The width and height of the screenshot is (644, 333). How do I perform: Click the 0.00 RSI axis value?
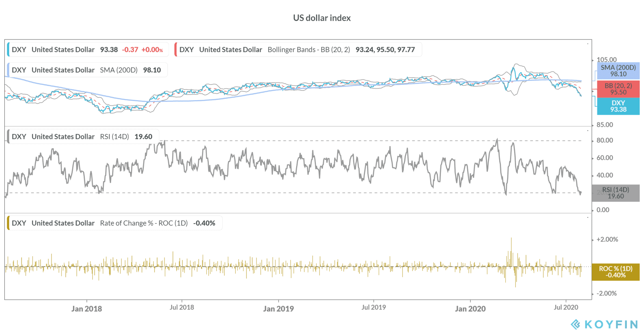603,210
